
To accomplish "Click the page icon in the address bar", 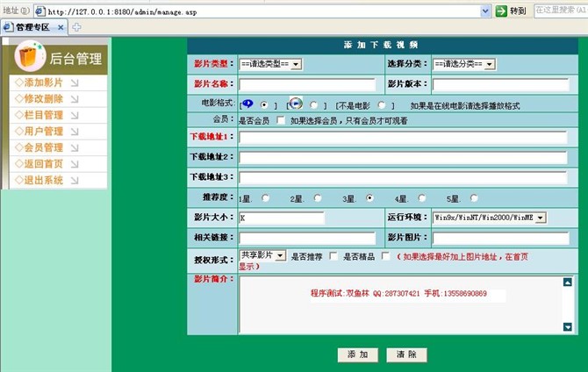I will point(40,11).
